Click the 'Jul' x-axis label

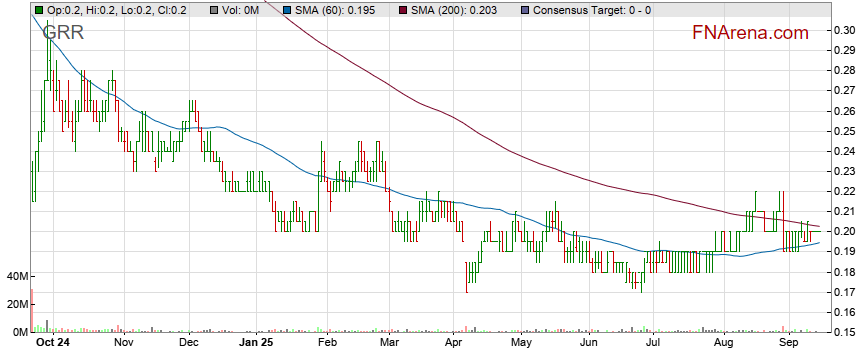(x=652, y=343)
